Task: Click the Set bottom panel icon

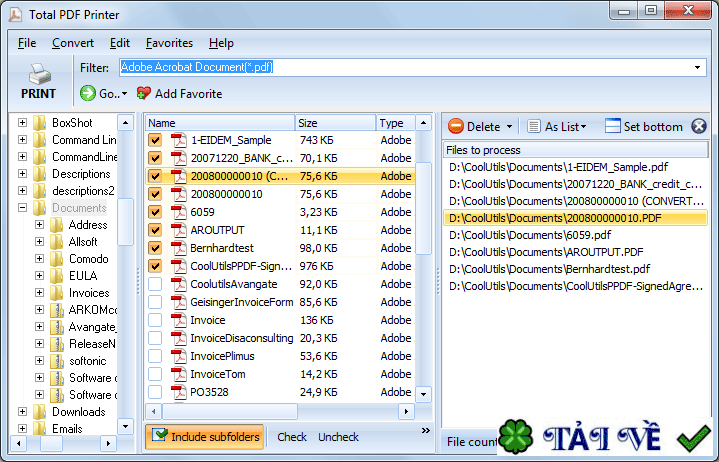Action: click(x=612, y=126)
